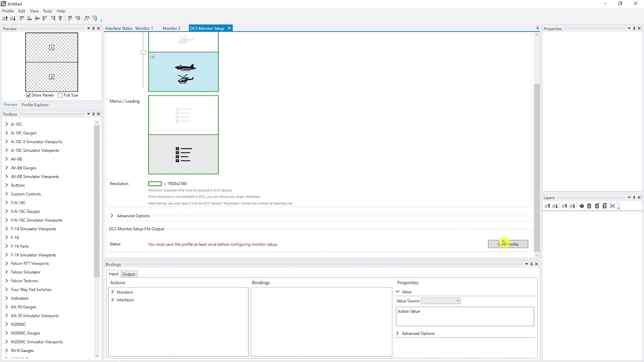
Task: Click send to back icon in Layers toolbar
Action: (572, 206)
